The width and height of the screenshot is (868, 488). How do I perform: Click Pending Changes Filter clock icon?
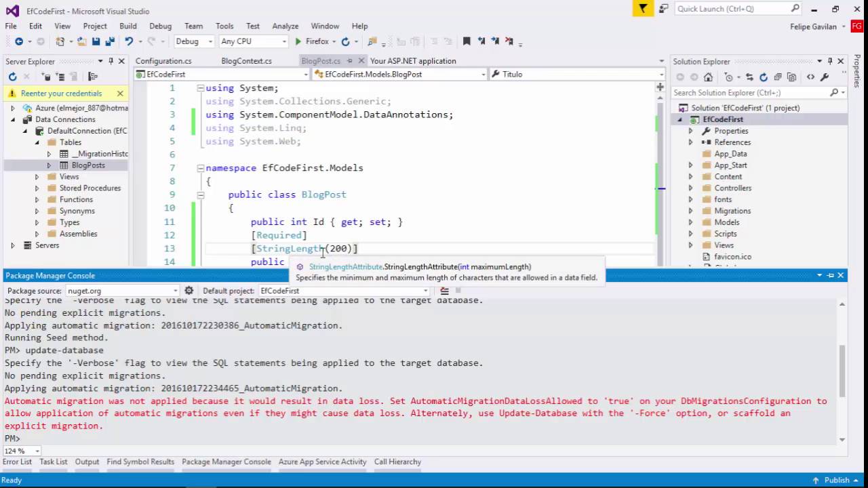(x=729, y=77)
